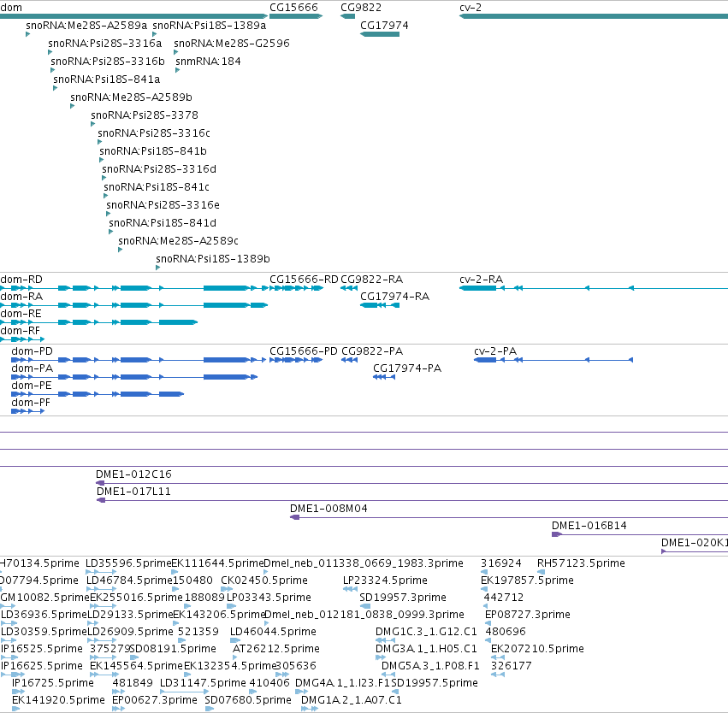The image size is (728, 713).
Task: Open the dom-RE transcript label
Action: tap(21, 314)
